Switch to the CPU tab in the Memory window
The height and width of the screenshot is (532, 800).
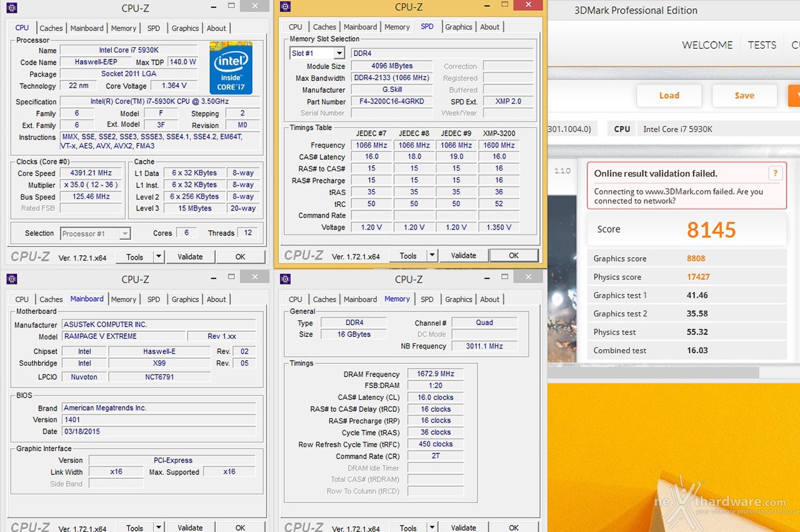(x=296, y=299)
